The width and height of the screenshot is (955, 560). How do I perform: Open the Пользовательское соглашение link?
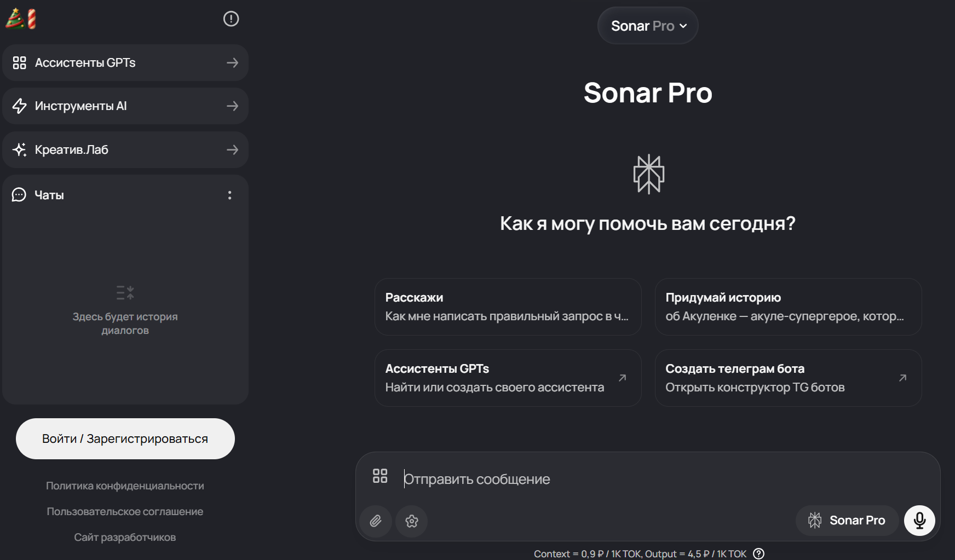point(125,511)
